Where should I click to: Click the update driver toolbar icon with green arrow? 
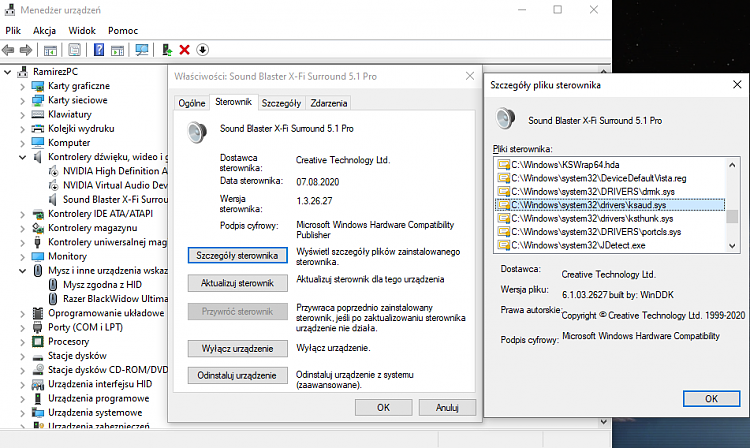coord(166,49)
